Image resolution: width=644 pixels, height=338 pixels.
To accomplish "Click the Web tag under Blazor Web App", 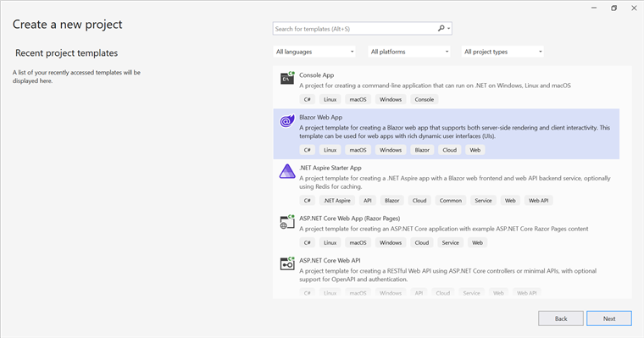I will 475,150.
